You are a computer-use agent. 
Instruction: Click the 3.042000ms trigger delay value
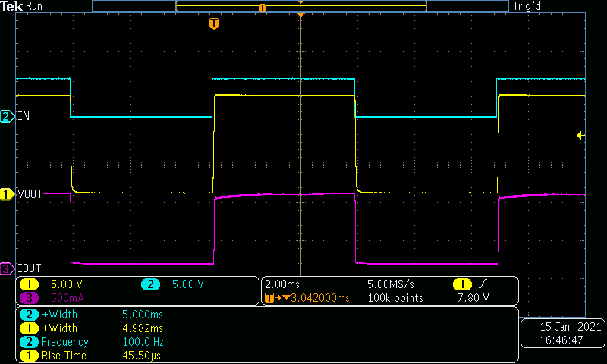320,298
